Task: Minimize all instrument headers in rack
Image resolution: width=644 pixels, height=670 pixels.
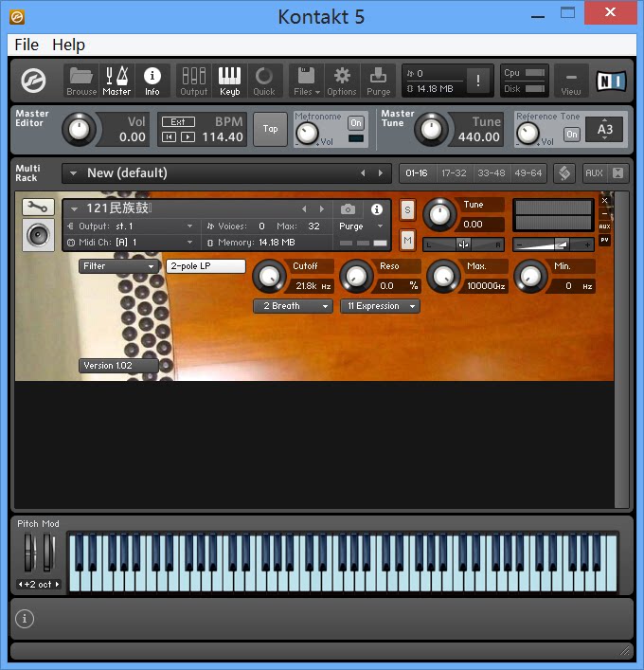Action: 617,173
